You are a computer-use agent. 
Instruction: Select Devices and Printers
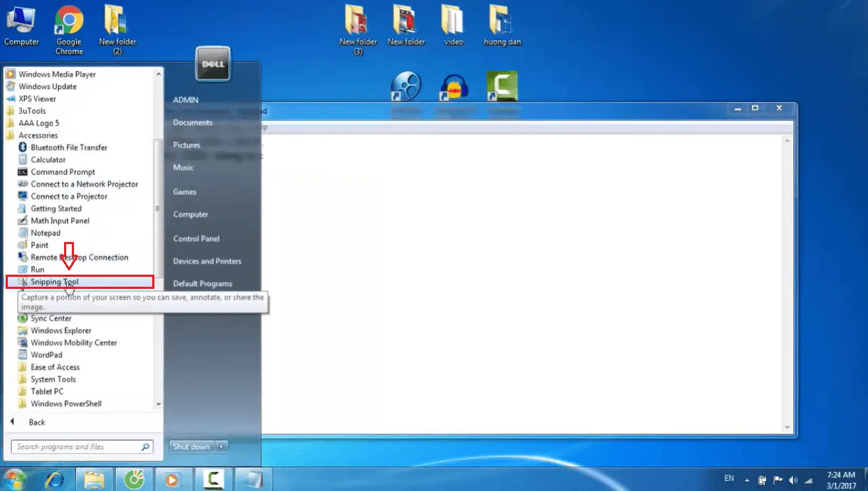point(207,261)
